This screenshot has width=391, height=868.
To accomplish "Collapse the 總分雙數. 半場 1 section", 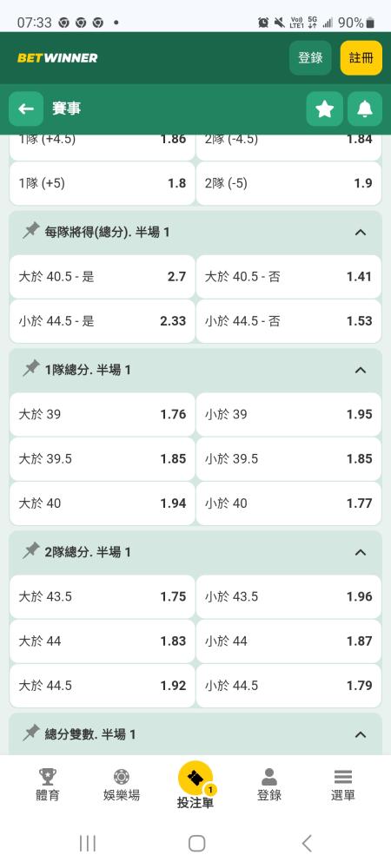I will [361, 734].
